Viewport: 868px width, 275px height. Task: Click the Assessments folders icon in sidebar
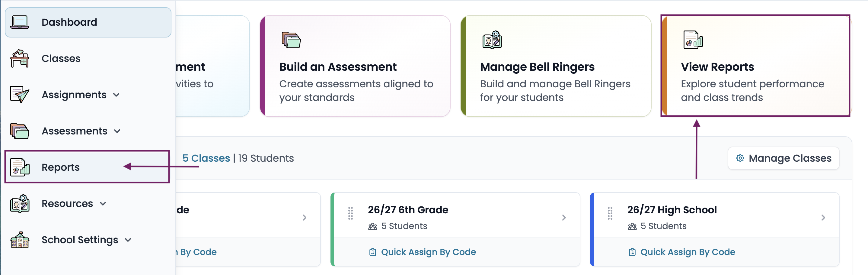[20, 131]
